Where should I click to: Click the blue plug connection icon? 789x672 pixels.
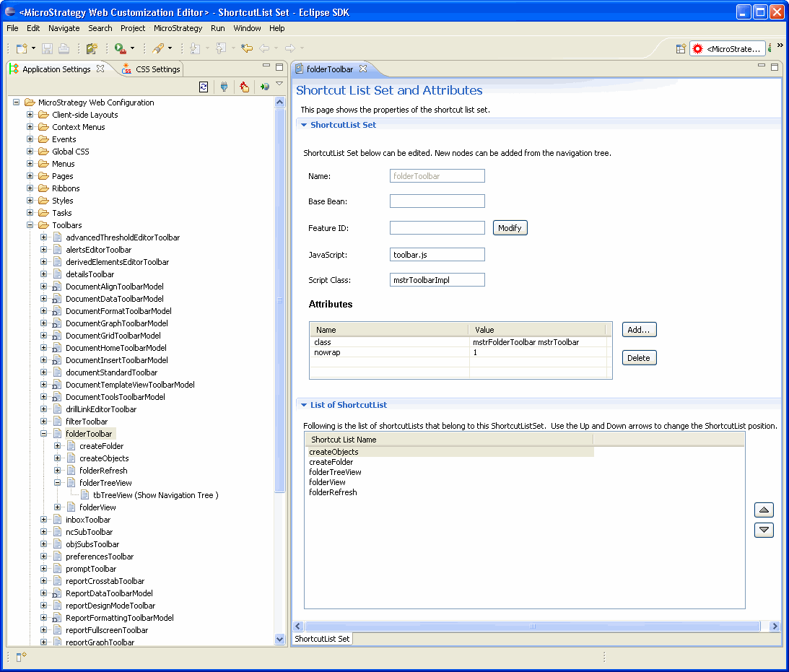tap(225, 87)
